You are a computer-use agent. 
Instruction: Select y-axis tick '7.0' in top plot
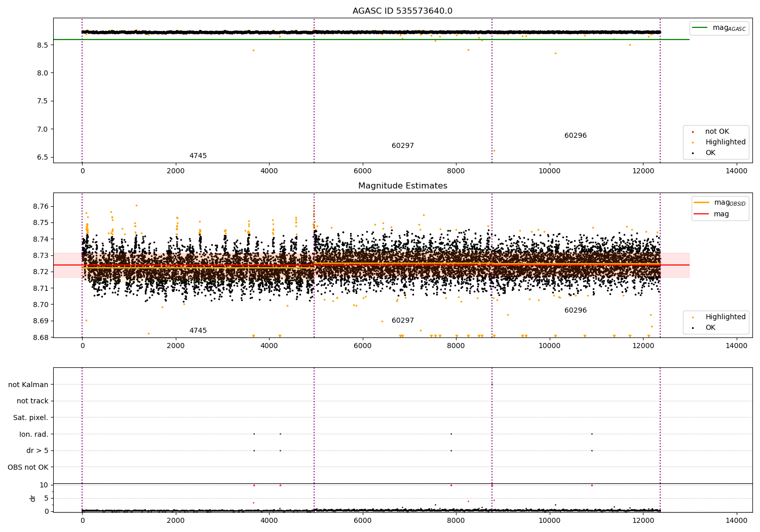pos(43,129)
